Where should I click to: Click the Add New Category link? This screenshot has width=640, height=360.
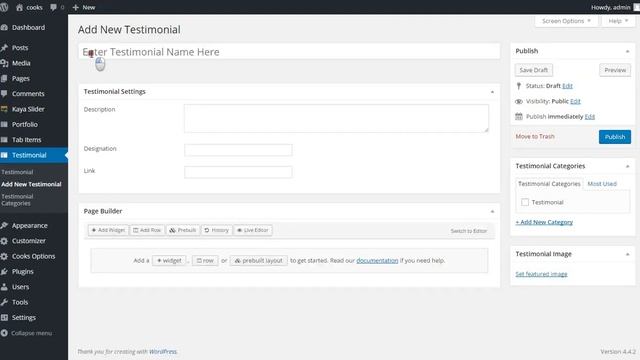[544, 222]
